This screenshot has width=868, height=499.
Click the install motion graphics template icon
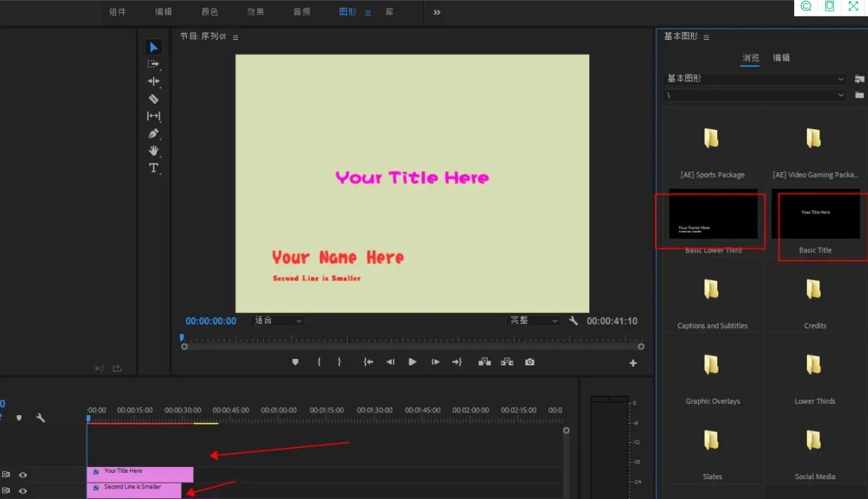(x=859, y=79)
